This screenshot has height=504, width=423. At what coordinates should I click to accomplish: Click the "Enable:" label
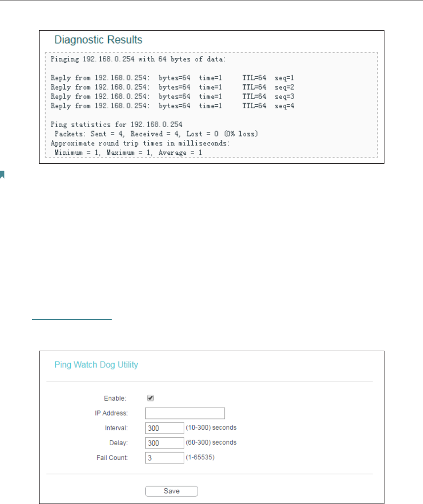coord(115,398)
